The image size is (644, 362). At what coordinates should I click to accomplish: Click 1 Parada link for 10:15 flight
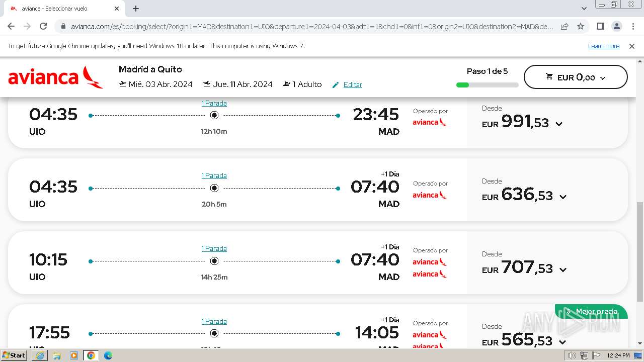(x=214, y=248)
